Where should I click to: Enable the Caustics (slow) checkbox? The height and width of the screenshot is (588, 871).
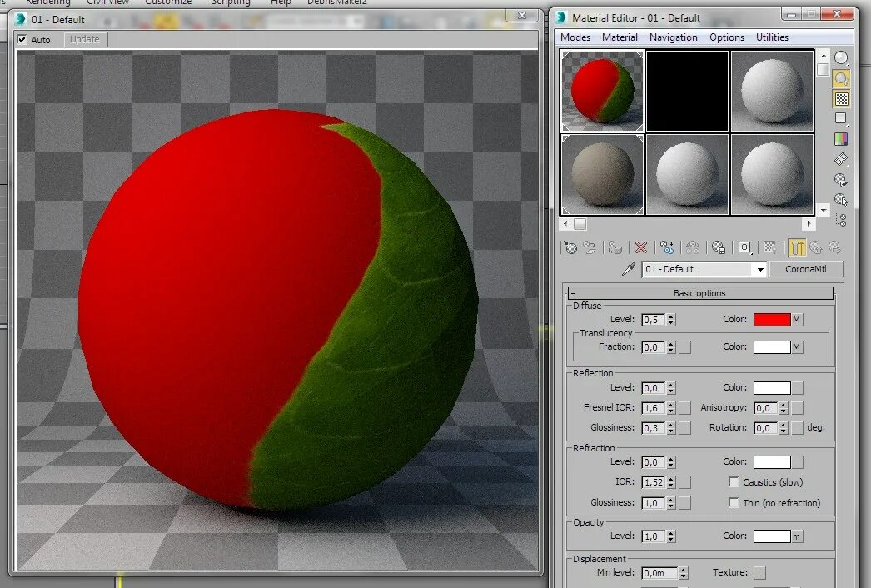(734, 482)
